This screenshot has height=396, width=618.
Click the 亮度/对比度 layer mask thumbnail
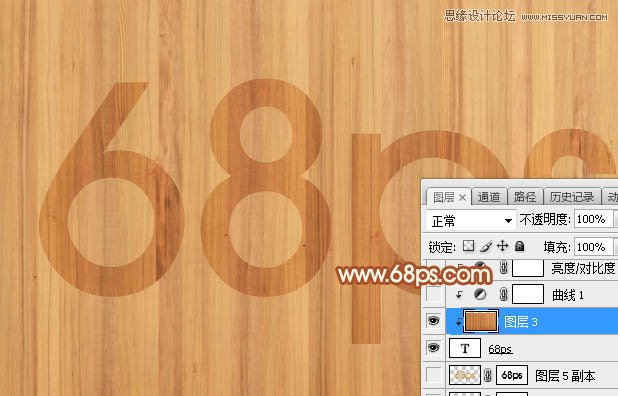(528, 268)
